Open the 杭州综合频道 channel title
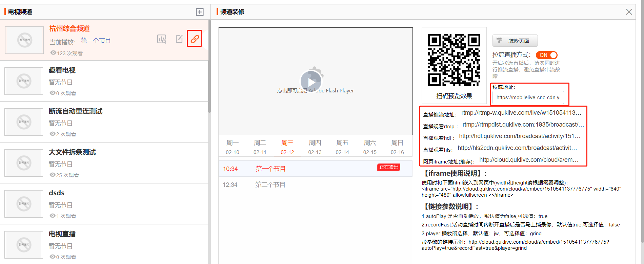The width and height of the screenshot is (644, 264). pyautogui.click(x=69, y=29)
